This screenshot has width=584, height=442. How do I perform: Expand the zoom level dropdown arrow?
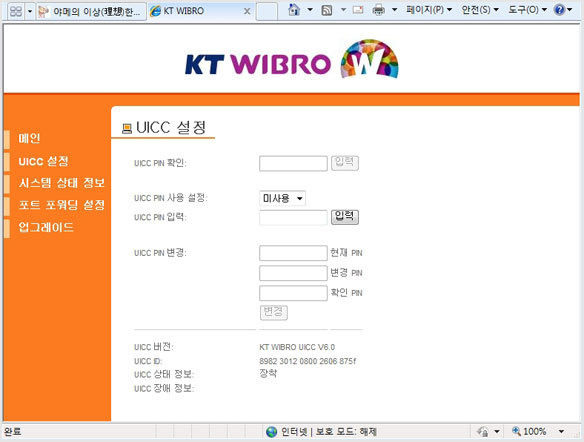561,432
